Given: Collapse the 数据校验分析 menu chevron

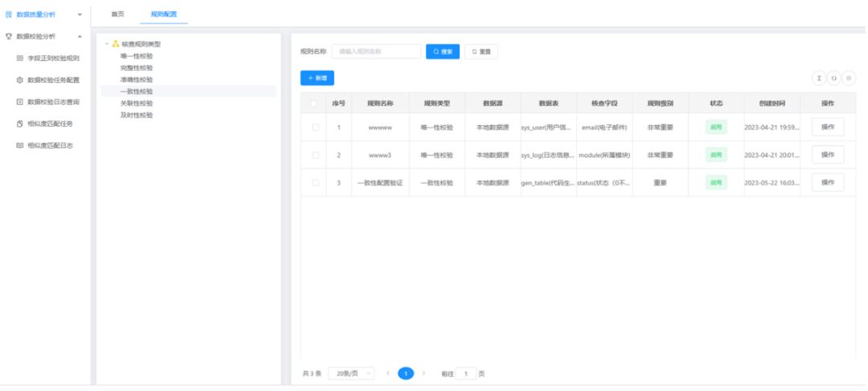Looking at the screenshot, I should pos(80,36).
